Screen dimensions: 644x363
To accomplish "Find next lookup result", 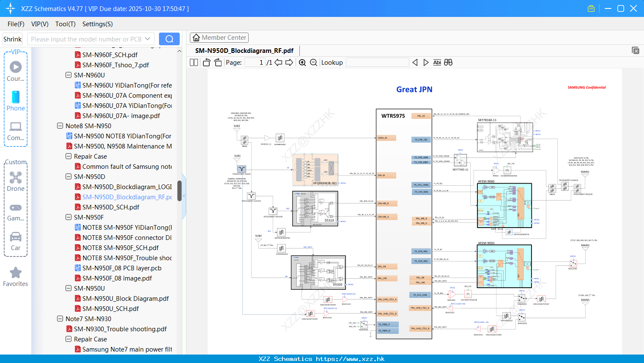I will (x=426, y=62).
